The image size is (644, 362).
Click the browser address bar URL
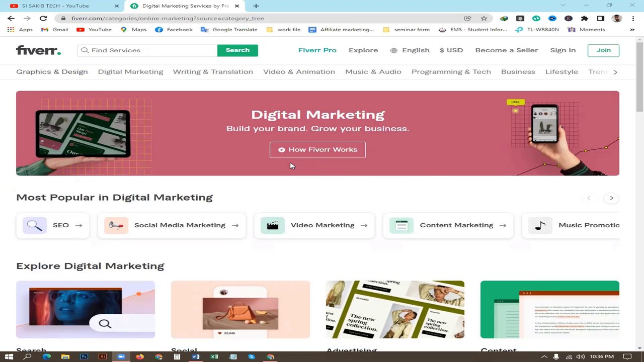pos(168,18)
